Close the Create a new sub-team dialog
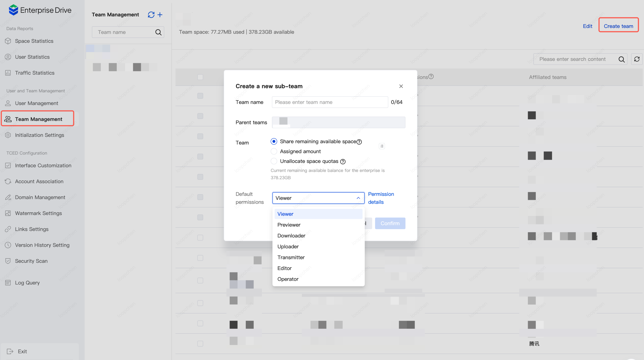The height and width of the screenshot is (360, 644). point(401,86)
